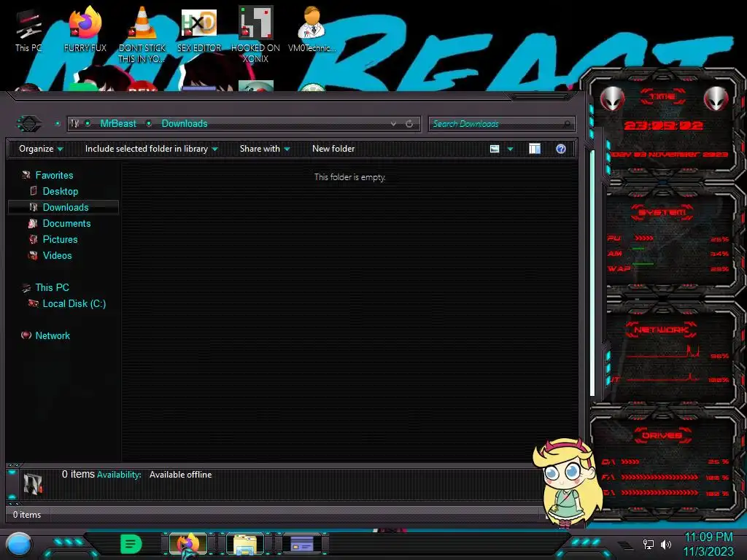Open Include selected folder in library dropdown
The height and width of the screenshot is (560, 747).
pos(152,149)
